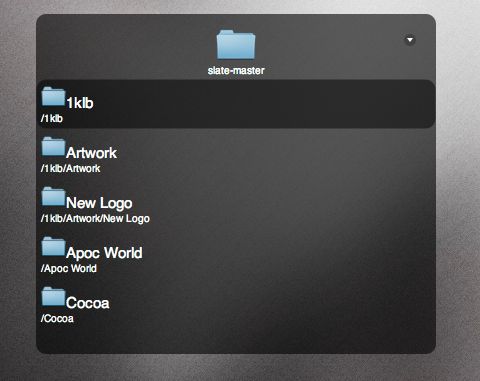480x381 pixels.
Task: Select the 1klb result title
Action: pos(80,103)
